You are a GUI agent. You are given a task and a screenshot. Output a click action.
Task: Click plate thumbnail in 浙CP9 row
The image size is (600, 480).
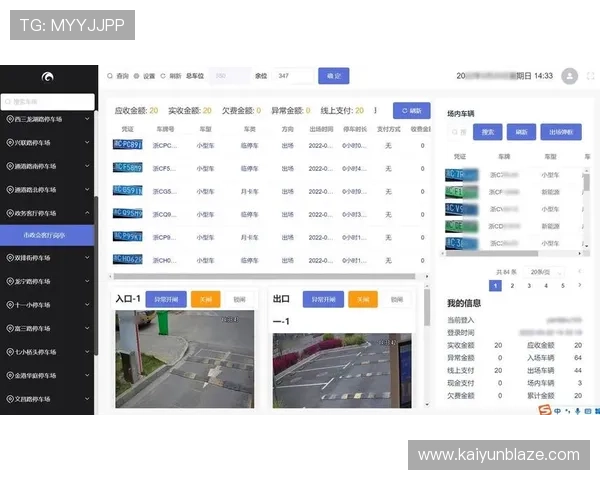click(x=128, y=236)
